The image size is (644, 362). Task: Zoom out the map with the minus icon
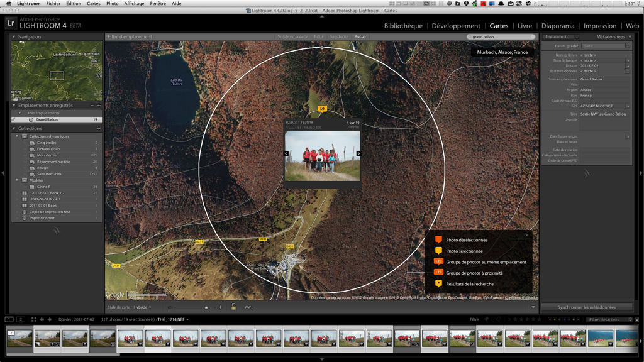(x=170, y=307)
